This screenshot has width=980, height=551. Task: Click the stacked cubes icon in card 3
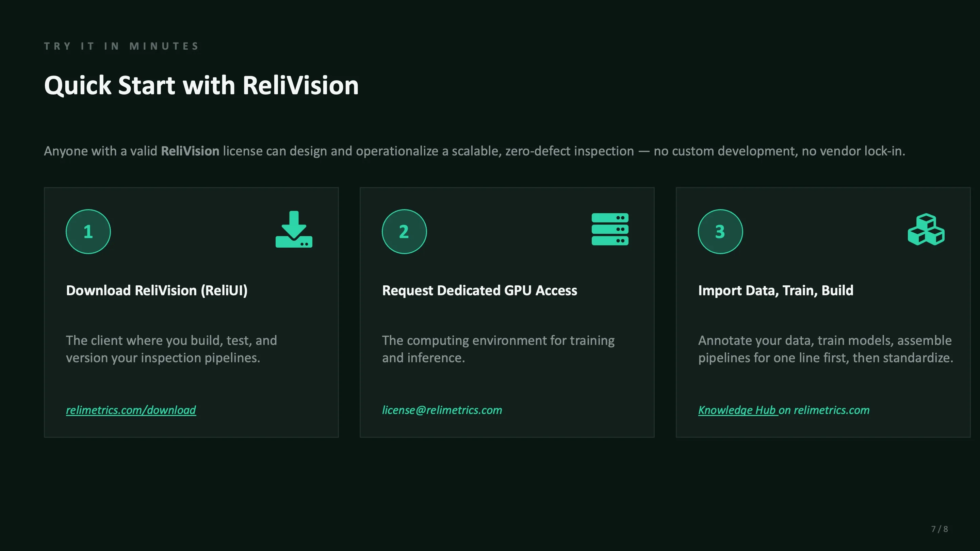pos(926,229)
